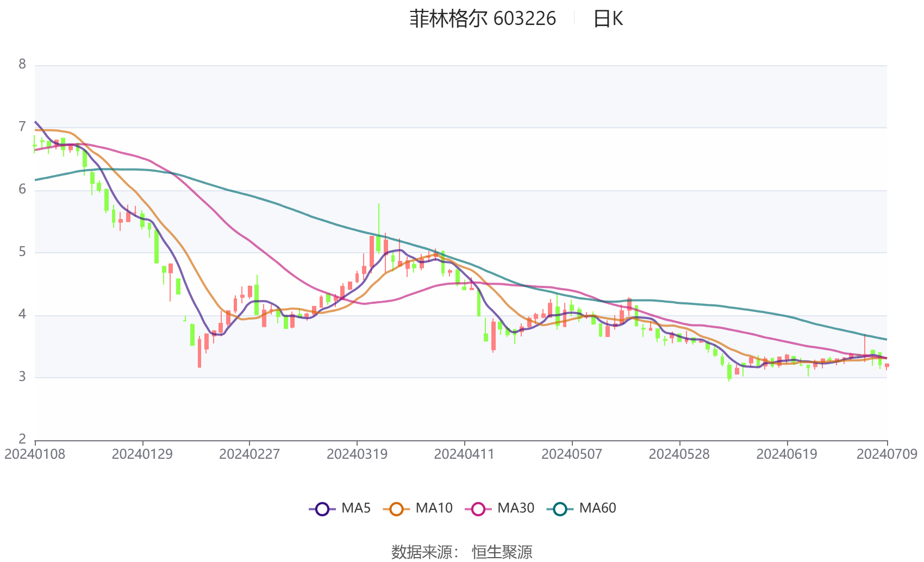The image size is (924, 562).
Task: Click the 日K label in title
Action: 608,18
